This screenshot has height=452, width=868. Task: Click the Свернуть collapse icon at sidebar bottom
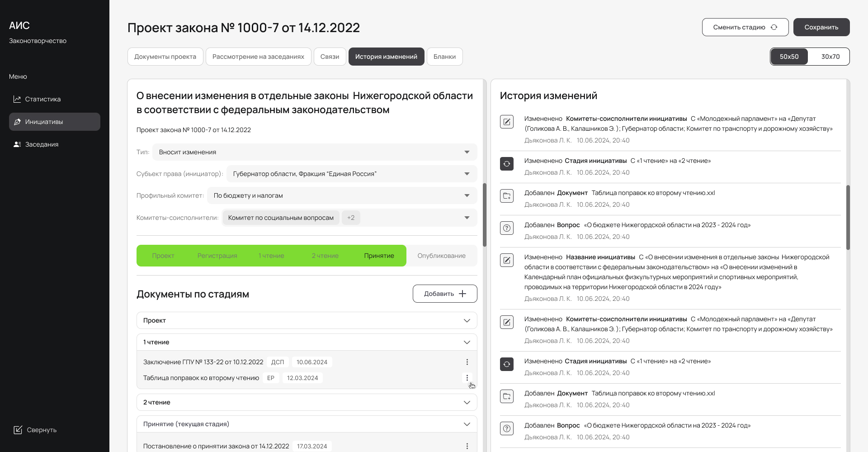18,430
